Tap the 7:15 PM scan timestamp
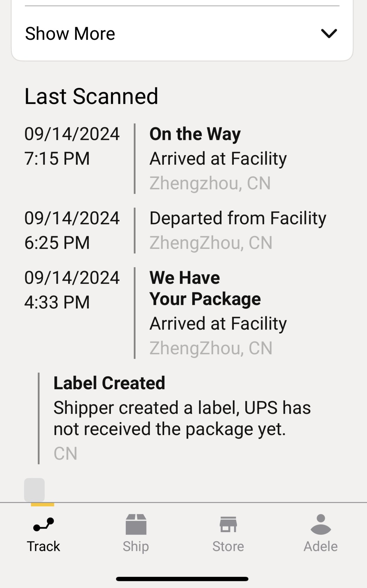The image size is (367, 588). 57,159
